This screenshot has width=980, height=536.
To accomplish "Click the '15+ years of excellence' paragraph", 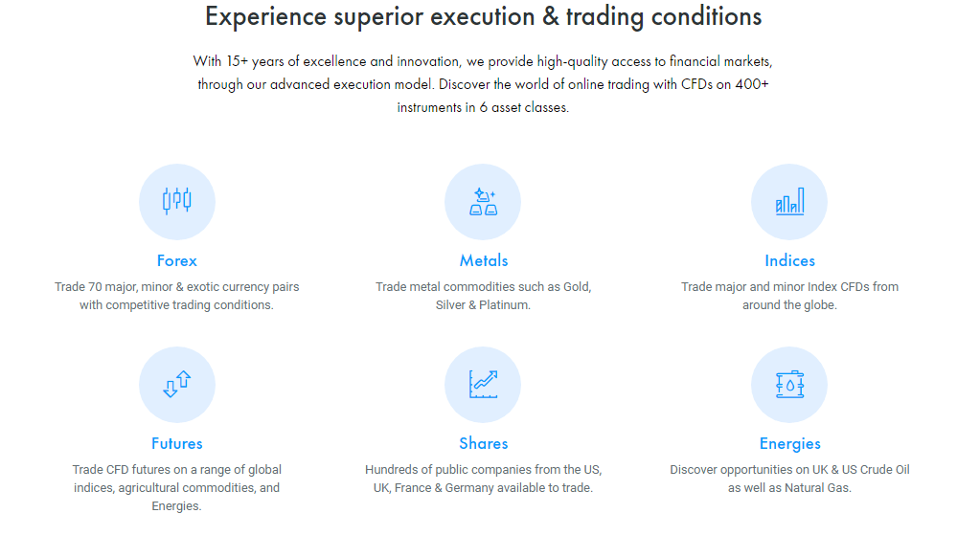I will pyautogui.click(x=483, y=84).
